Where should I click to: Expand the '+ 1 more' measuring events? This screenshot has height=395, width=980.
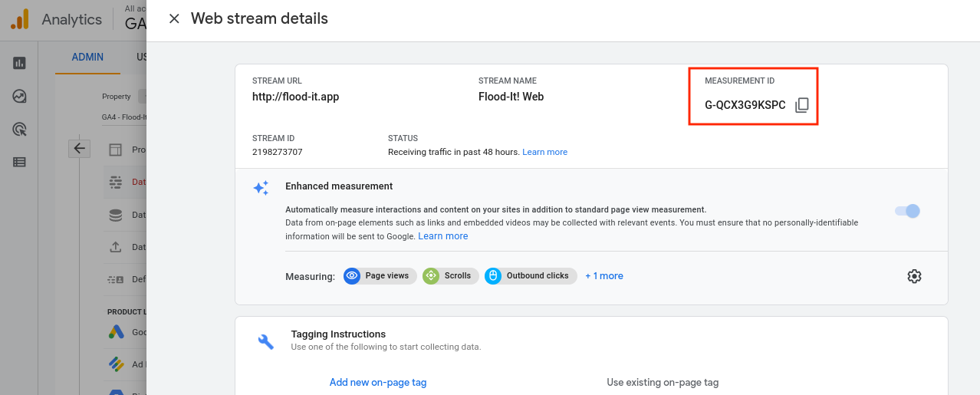604,276
